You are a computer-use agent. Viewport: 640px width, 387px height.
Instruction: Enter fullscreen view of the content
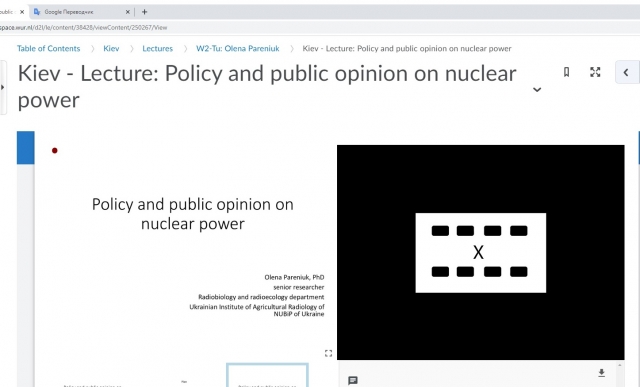pyautogui.click(x=595, y=72)
